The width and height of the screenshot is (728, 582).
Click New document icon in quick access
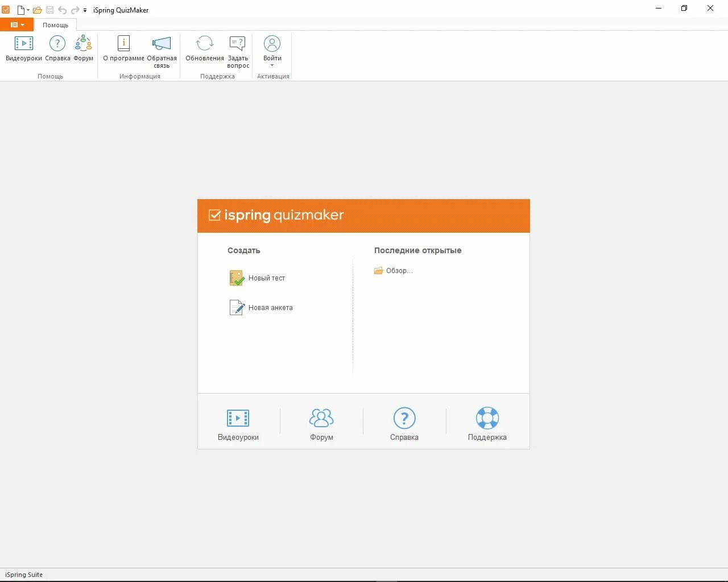point(21,10)
